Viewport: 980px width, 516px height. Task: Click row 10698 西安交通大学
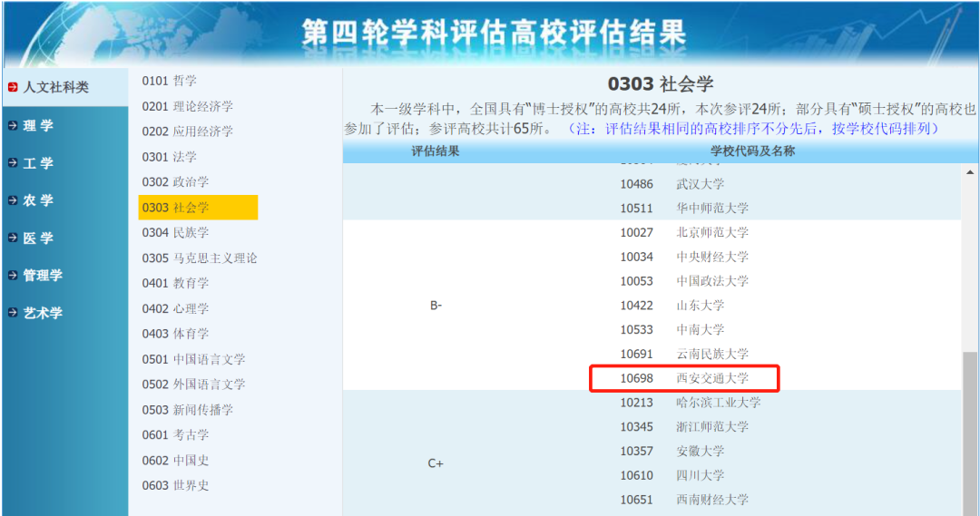point(684,378)
